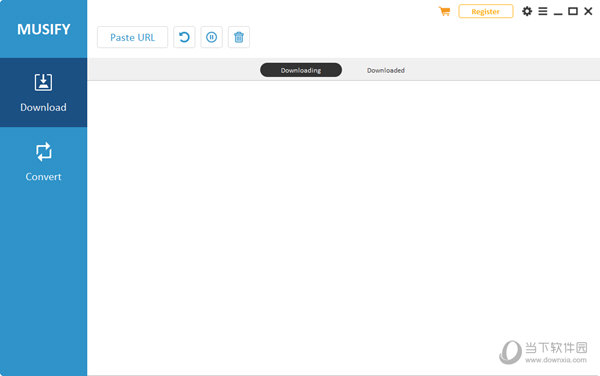
Task: Click the download tray icon in sidebar
Action: (x=43, y=82)
